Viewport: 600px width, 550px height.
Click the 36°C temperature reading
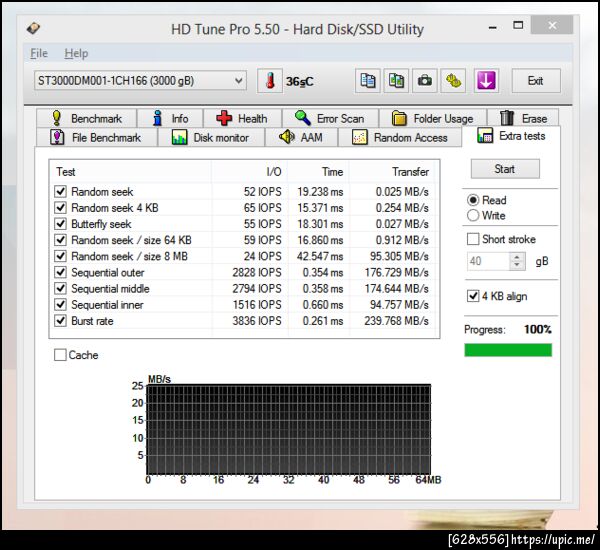click(300, 82)
